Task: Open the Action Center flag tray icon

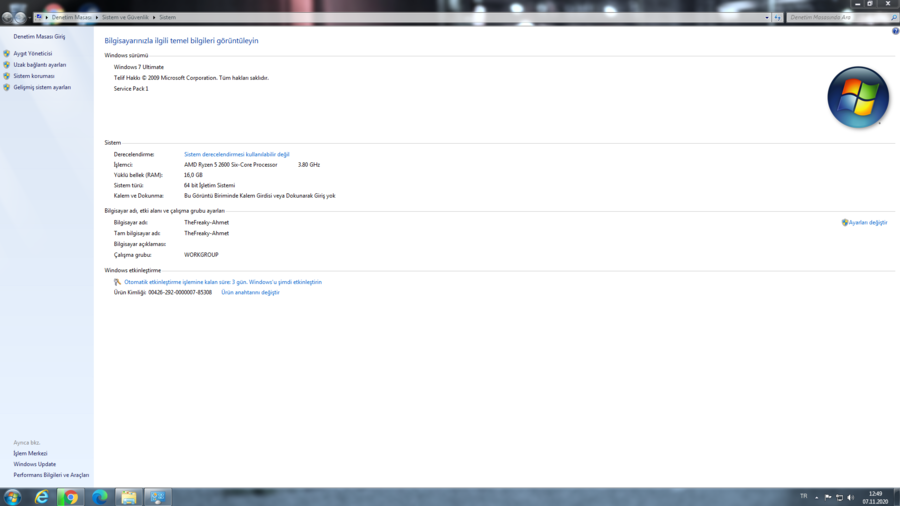Action: tap(828, 497)
